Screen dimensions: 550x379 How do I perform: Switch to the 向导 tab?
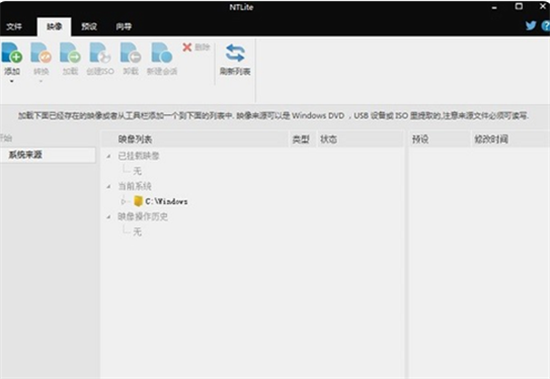(x=123, y=26)
